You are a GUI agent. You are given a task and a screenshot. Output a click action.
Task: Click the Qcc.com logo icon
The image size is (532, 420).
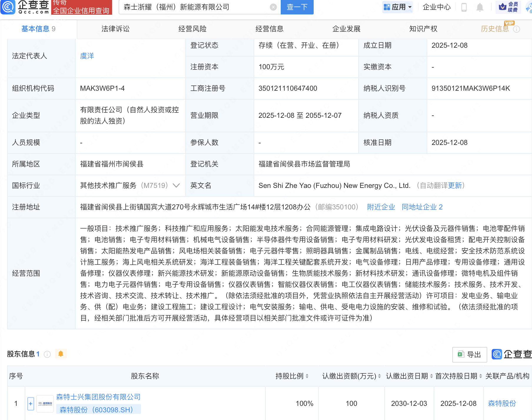8,7
